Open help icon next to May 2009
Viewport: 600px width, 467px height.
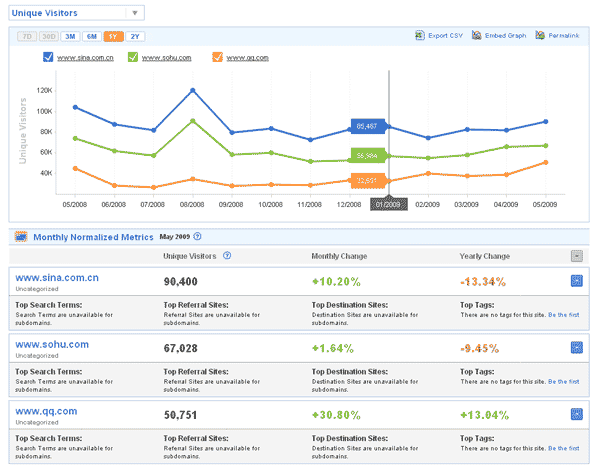(x=197, y=237)
